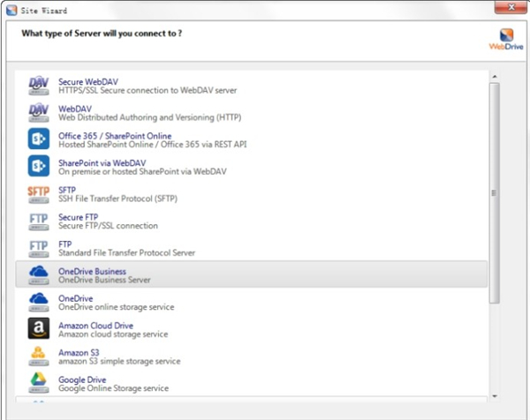Click the vertical scrollbar thumb
The height and width of the screenshot is (420, 530).
[495, 193]
